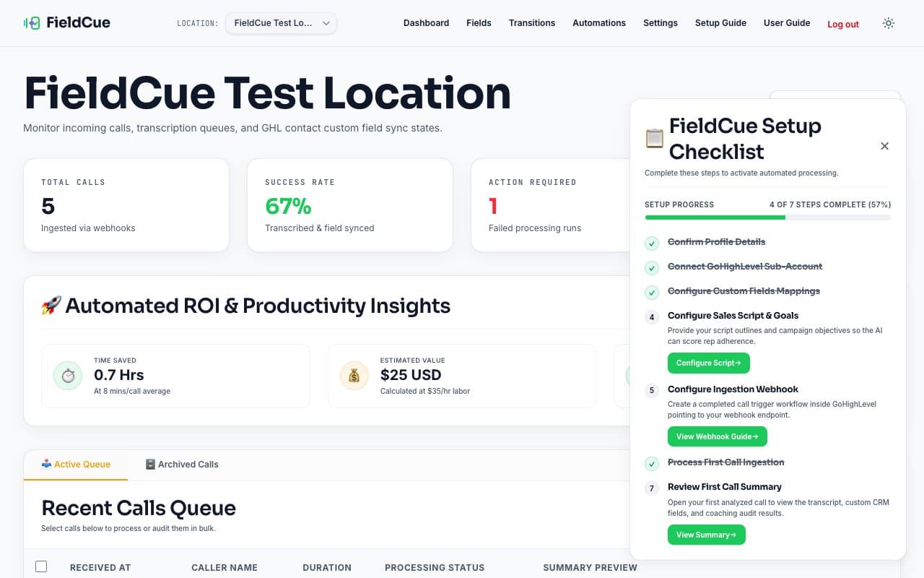Click the Duration column header

click(327, 567)
